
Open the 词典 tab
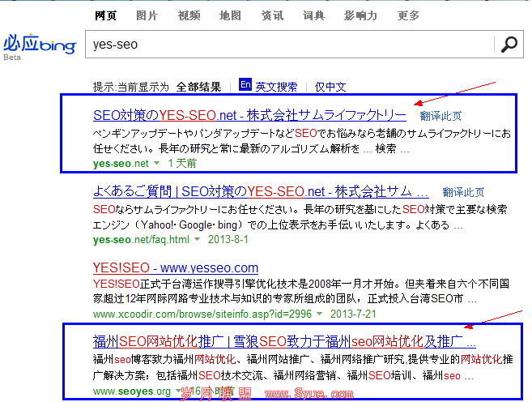click(x=314, y=15)
